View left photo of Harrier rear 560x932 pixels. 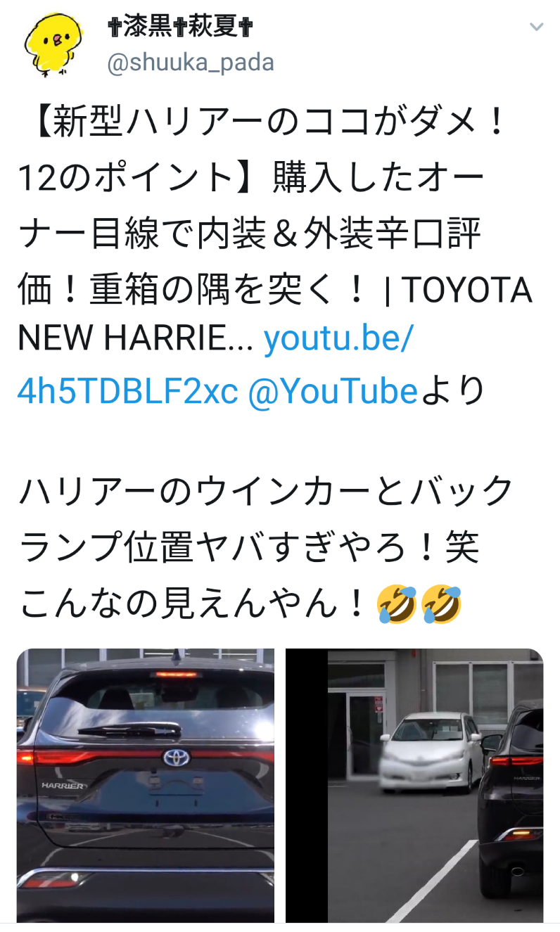click(146, 785)
